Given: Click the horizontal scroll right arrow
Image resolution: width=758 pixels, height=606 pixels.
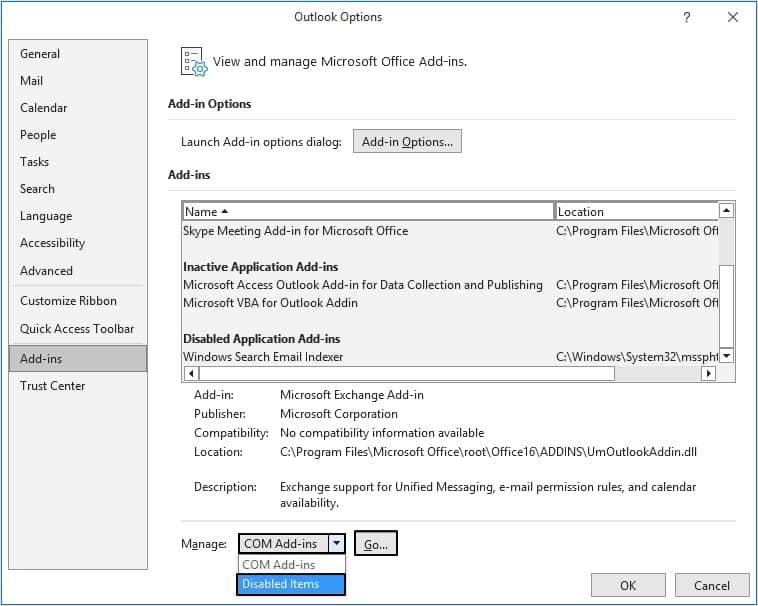Looking at the screenshot, I should 709,373.
